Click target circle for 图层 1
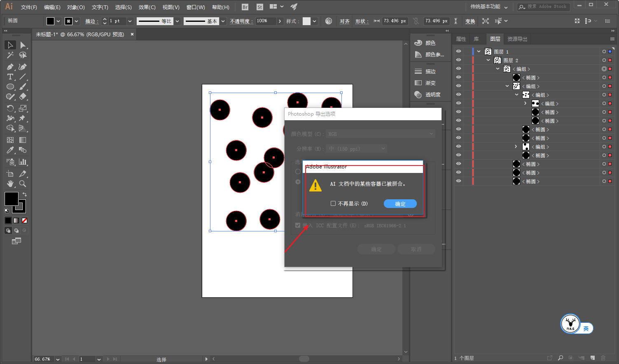619x364 pixels. [x=604, y=51]
